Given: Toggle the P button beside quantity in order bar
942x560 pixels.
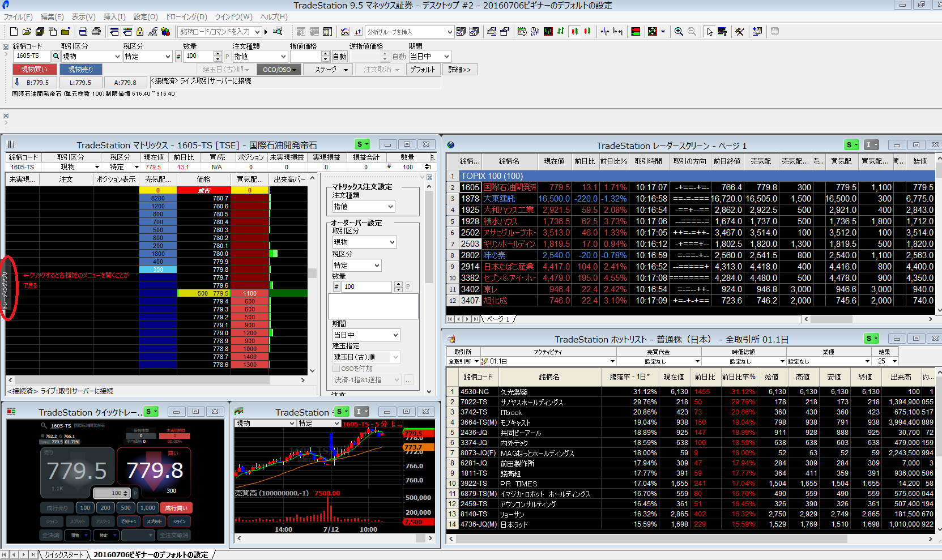Looking at the screenshot, I should pos(227,56).
